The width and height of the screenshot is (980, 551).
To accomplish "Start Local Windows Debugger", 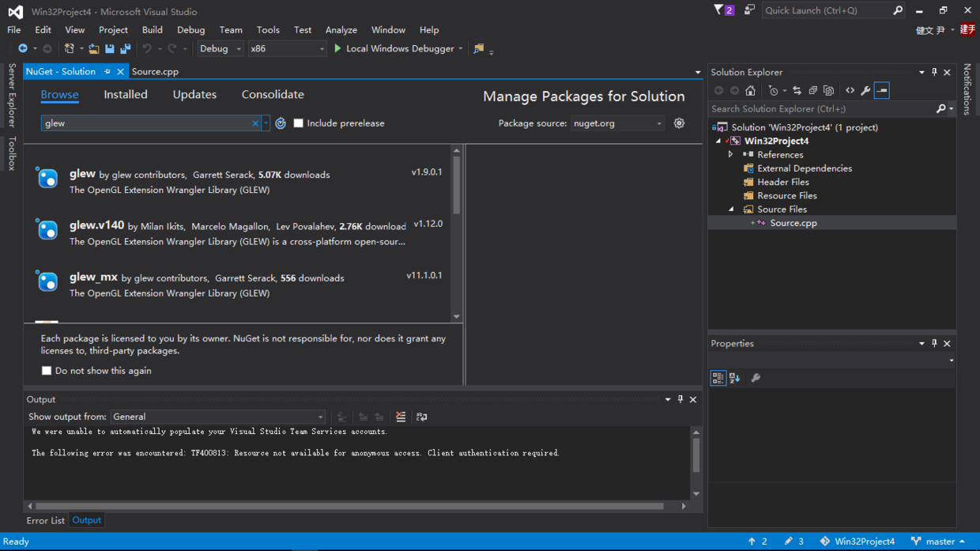I will [x=393, y=49].
